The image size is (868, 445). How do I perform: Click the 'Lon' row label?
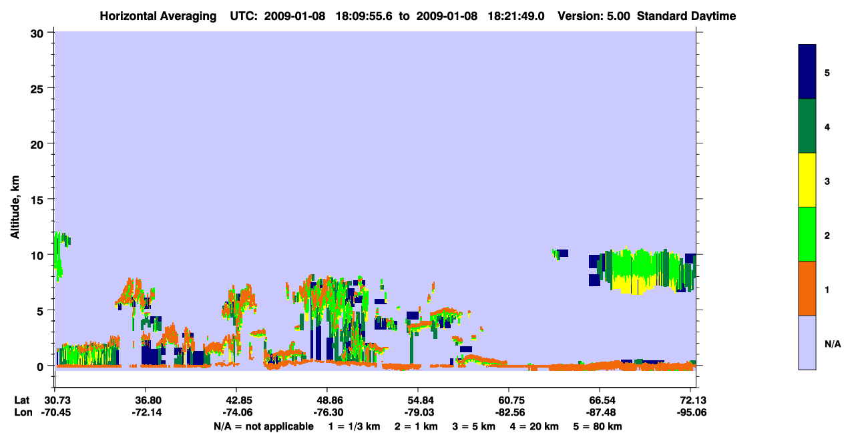[x=22, y=412]
